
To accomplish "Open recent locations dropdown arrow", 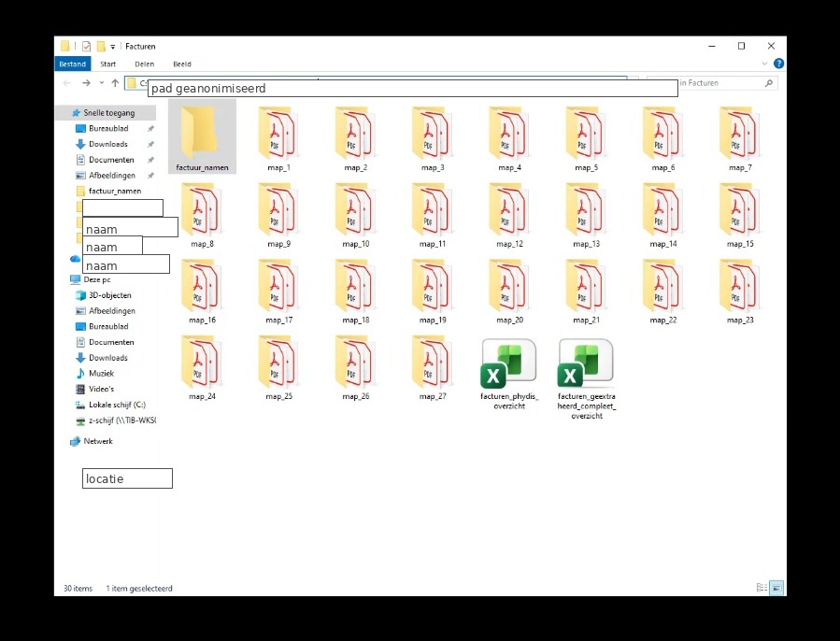I will pyautogui.click(x=101, y=83).
